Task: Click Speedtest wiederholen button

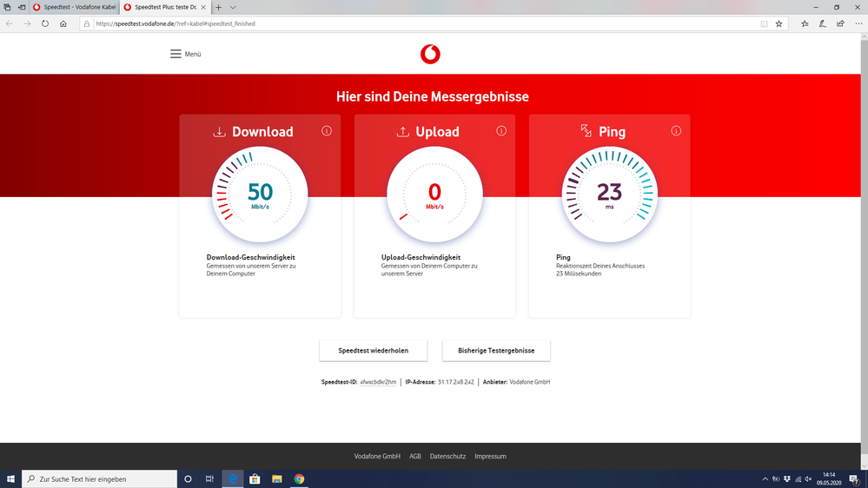Action: [373, 351]
